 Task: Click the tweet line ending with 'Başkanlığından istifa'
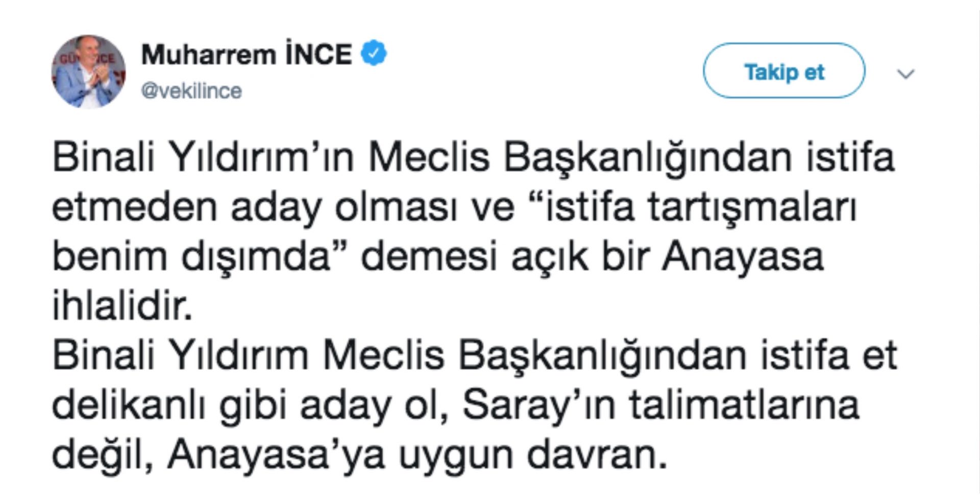(x=473, y=158)
